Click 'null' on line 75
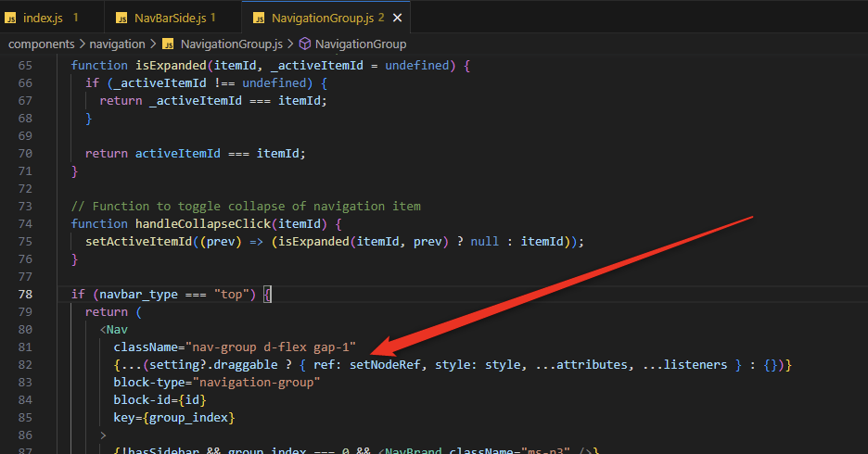The height and width of the screenshot is (454, 868). click(x=485, y=242)
